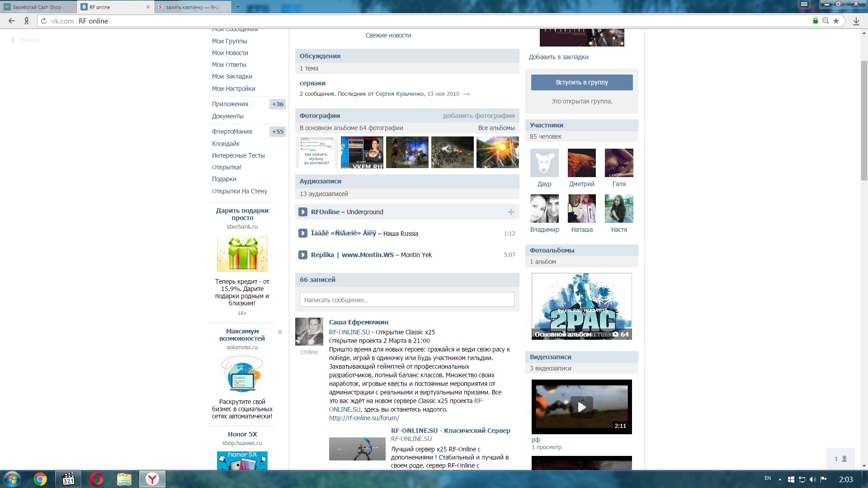Click the Вступить в группу button
Image resolution: width=868 pixels, height=488 pixels.
[x=582, y=82]
